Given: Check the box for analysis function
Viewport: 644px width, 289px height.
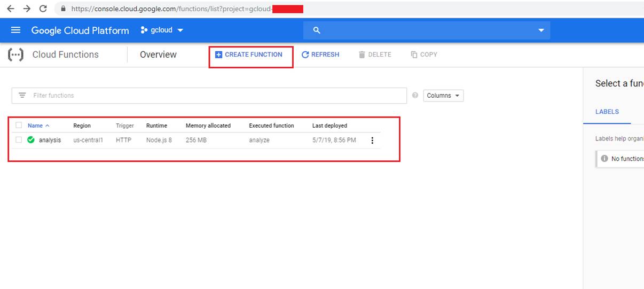Looking at the screenshot, I should pos(19,140).
